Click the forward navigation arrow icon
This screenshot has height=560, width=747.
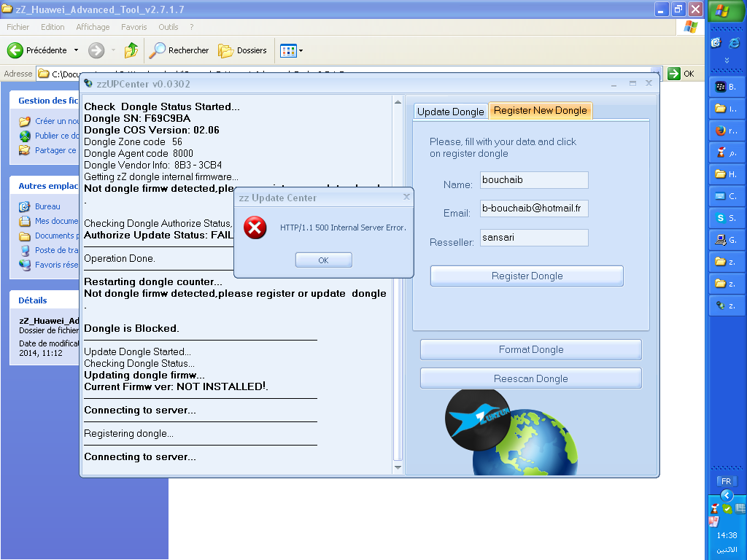pos(96,50)
